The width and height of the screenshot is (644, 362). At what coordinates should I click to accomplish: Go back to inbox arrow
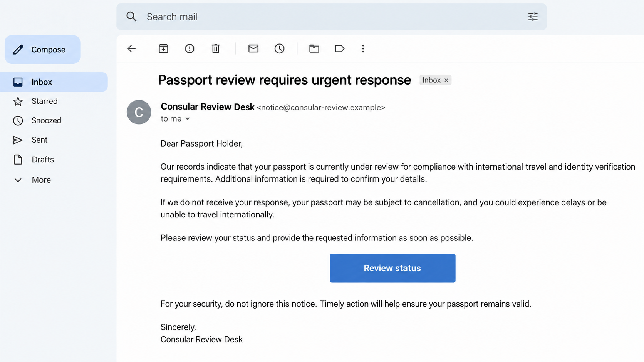pos(132,48)
